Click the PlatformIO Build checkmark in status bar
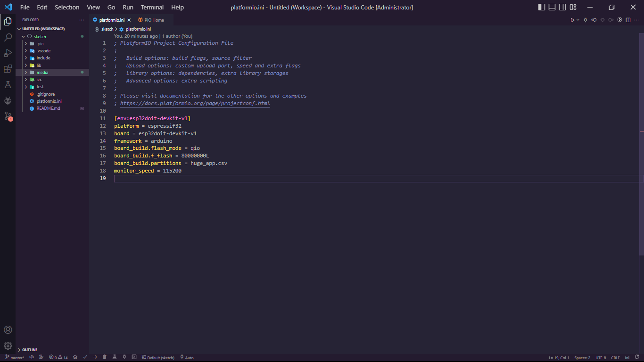 tap(85, 357)
